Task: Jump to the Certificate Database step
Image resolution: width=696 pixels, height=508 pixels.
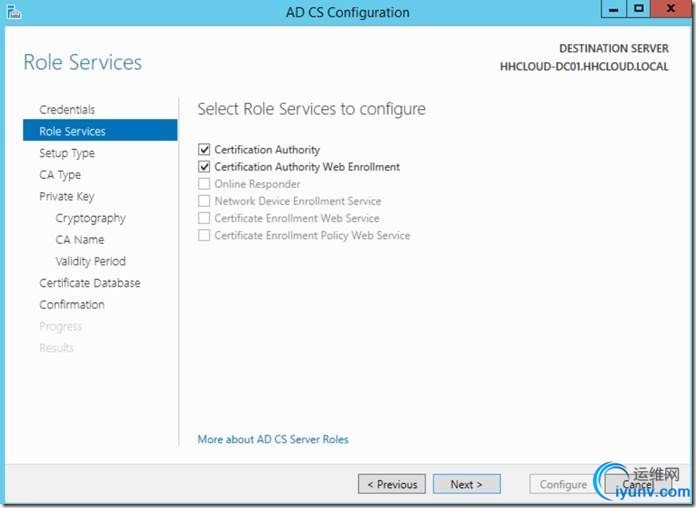Action: point(89,283)
